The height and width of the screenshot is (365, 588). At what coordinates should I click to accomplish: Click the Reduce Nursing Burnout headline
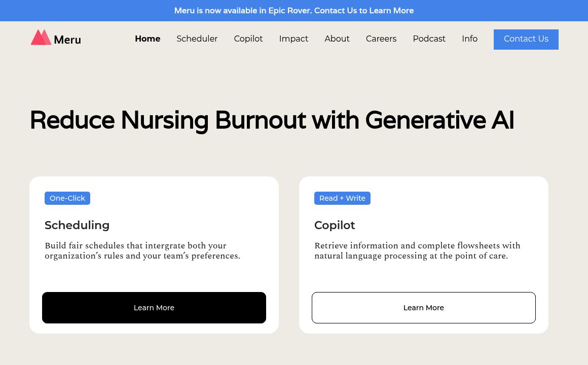[x=272, y=121]
